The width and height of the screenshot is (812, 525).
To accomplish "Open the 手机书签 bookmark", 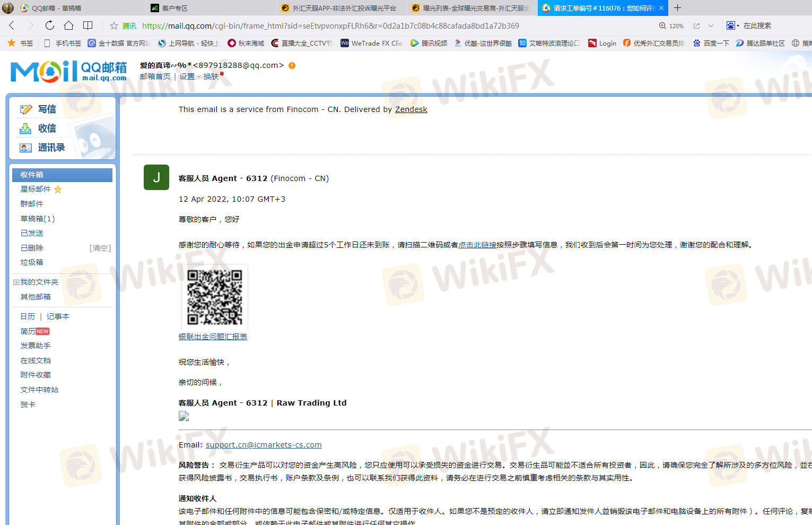I will point(63,43).
